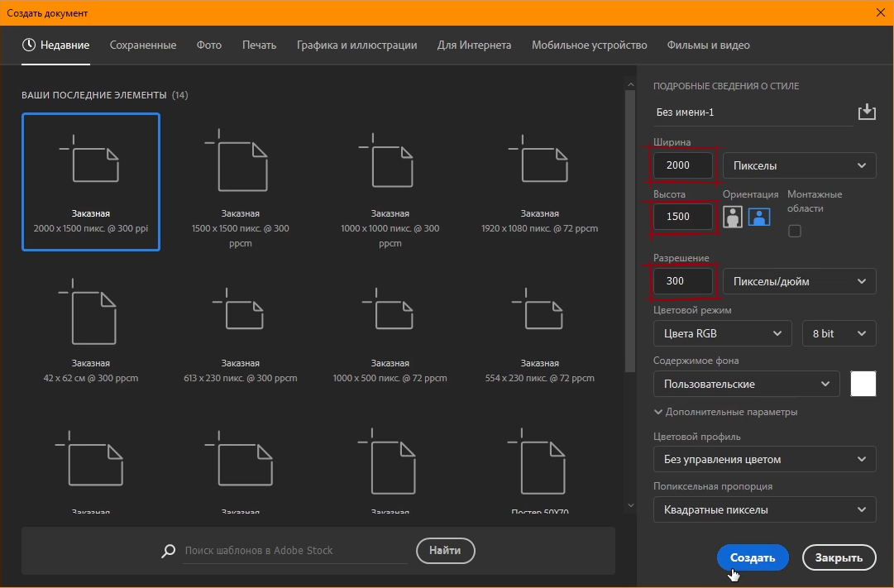Image resolution: width=894 pixels, height=588 pixels.
Task: Select the 42 x 62 см preset
Action: pos(91,331)
